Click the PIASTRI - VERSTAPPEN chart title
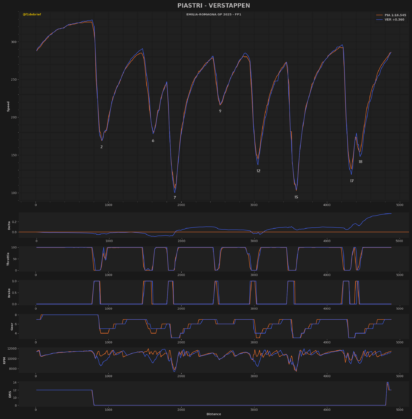 pyautogui.click(x=214, y=6)
